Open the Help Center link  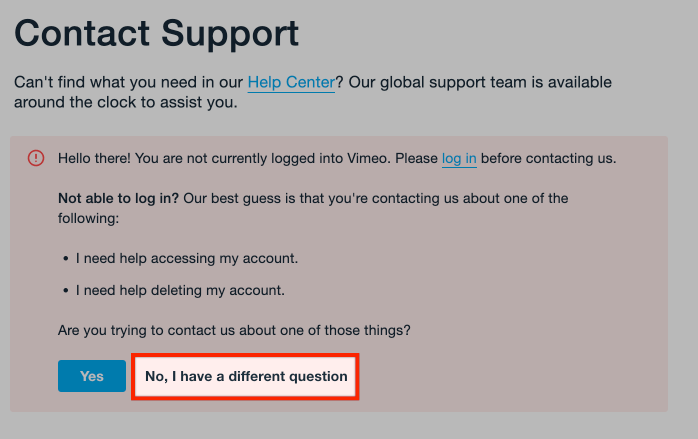pyautogui.click(x=291, y=82)
